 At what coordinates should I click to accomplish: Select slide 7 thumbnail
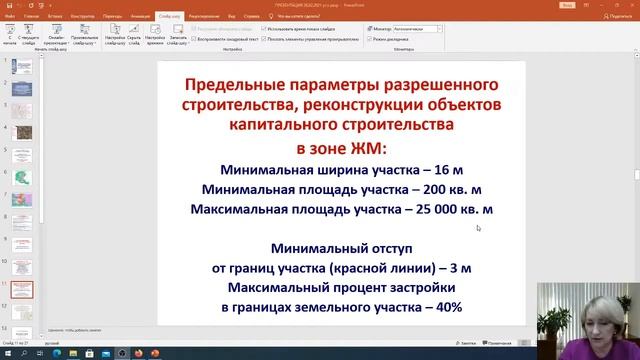point(22,200)
